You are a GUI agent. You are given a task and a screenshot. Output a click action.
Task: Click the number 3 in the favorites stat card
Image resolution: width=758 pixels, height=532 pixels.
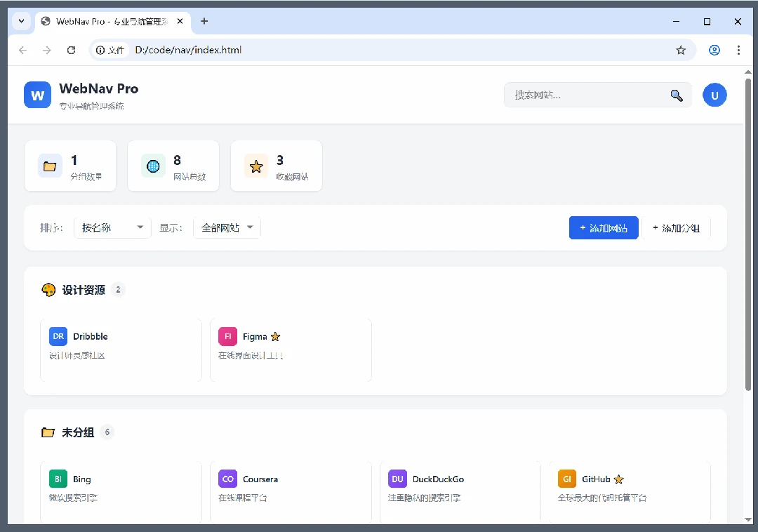[280, 160]
